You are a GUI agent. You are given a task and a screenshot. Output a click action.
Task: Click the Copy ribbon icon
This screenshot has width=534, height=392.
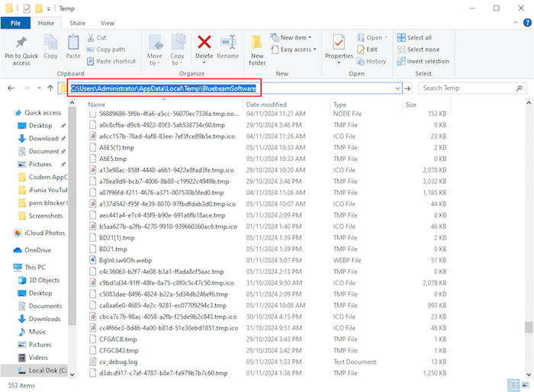[x=50, y=42]
